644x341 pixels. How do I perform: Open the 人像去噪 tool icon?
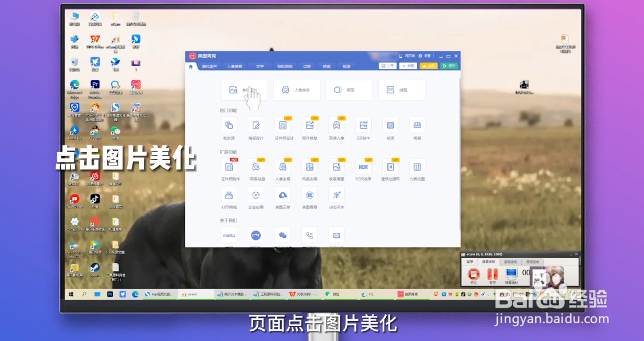coord(282,166)
